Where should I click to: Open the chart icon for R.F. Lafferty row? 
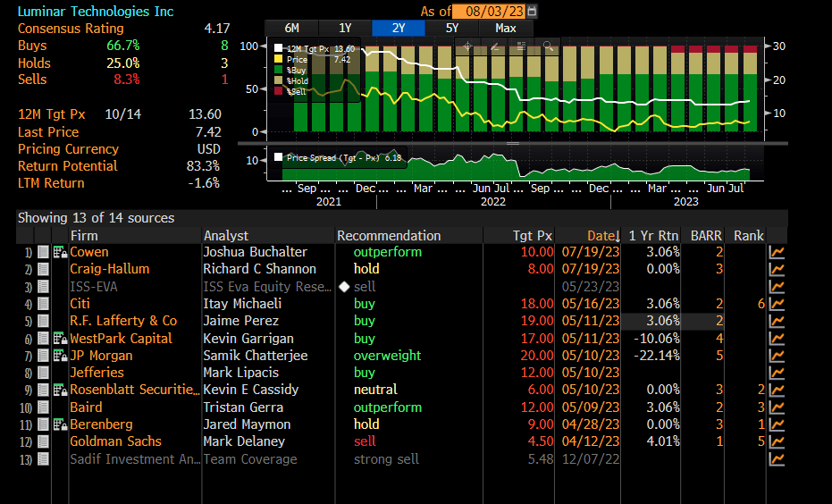(x=777, y=322)
